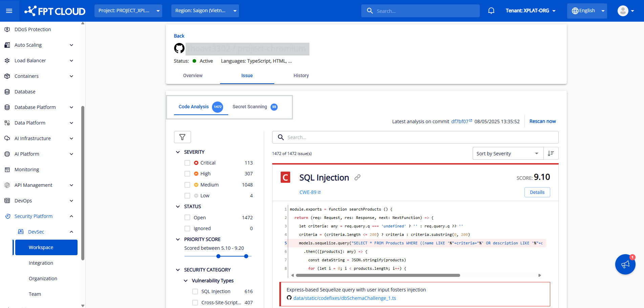Open Workspace in the sidebar
Screen dimensions: 644x308
(46, 247)
